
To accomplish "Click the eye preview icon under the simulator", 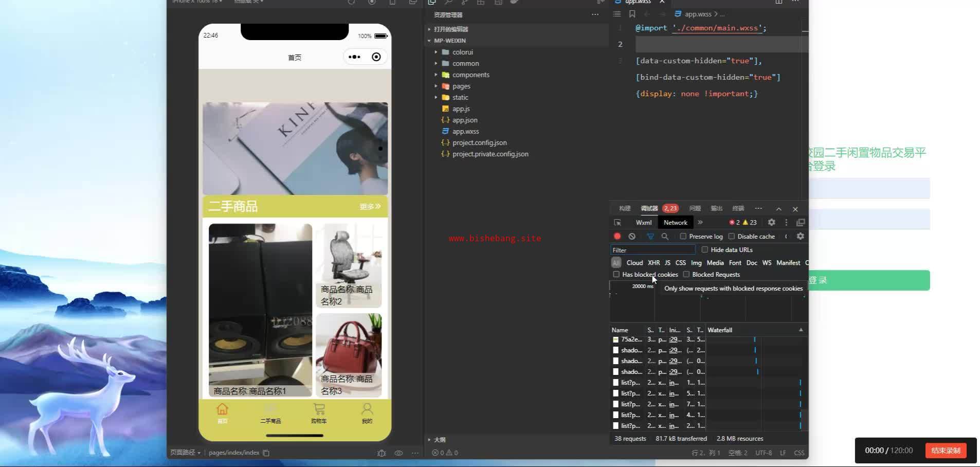I will point(398,453).
